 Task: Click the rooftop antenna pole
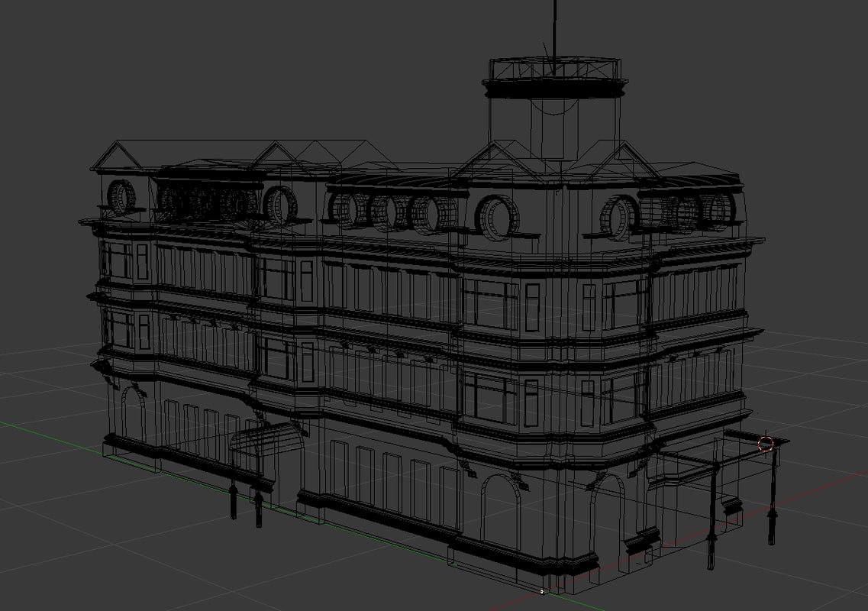click(555, 31)
